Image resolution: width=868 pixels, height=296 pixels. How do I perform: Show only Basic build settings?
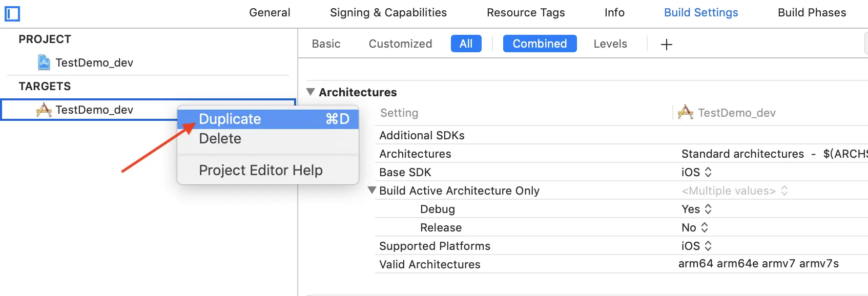tap(326, 44)
